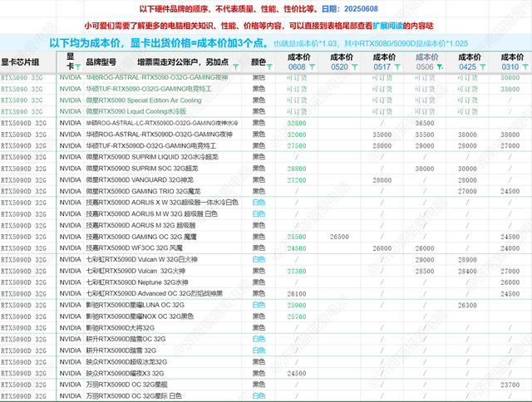Open the filter dropdown on the 显卡 column
532x402 pixels.
coord(77,66)
